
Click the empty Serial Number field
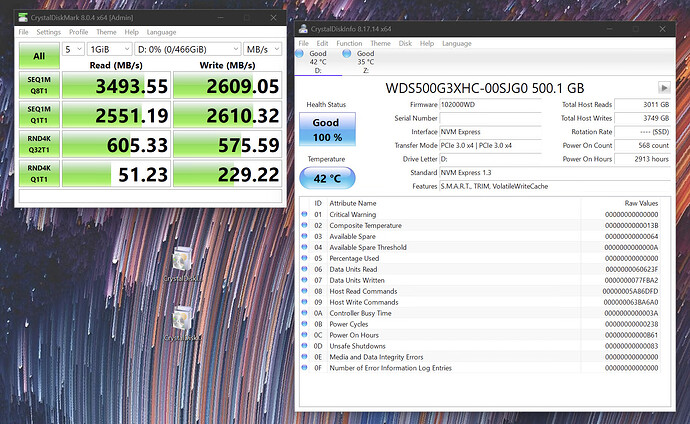pos(490,118)
